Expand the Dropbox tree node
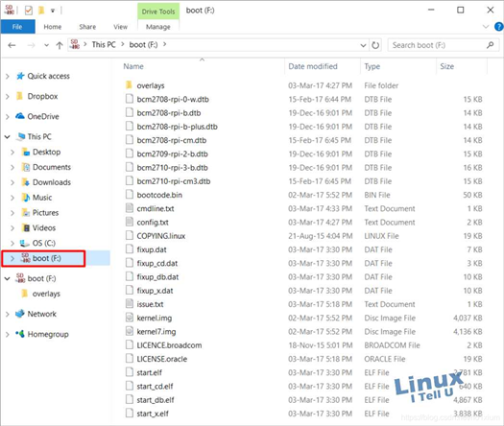 pos(8,96)
